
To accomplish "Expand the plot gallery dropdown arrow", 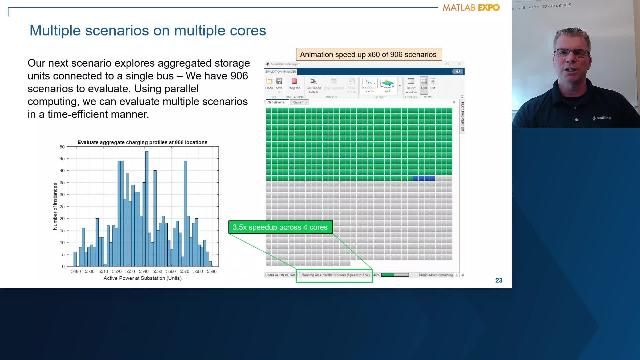I will pyautogui.click(x=400, y=85).
